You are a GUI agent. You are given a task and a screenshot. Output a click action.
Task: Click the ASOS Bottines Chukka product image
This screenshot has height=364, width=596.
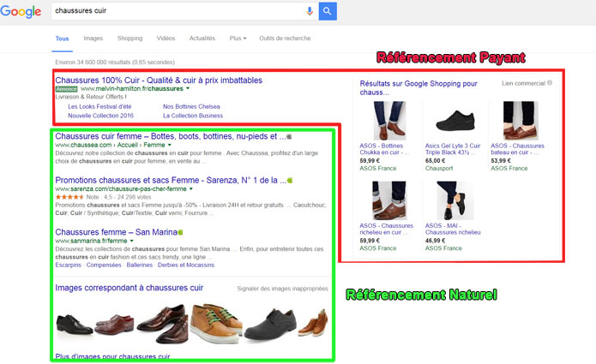pyautogui.click(x=389, y=121)
